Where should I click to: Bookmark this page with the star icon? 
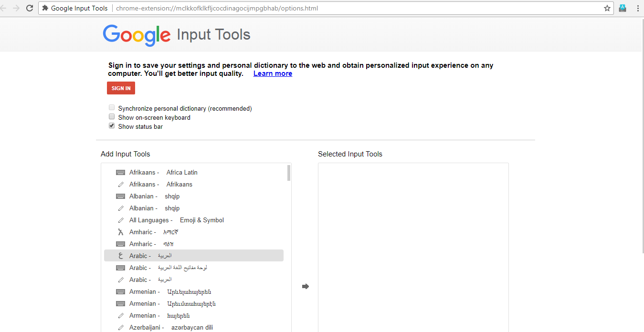pyautogui.click(x=607, y=8)
